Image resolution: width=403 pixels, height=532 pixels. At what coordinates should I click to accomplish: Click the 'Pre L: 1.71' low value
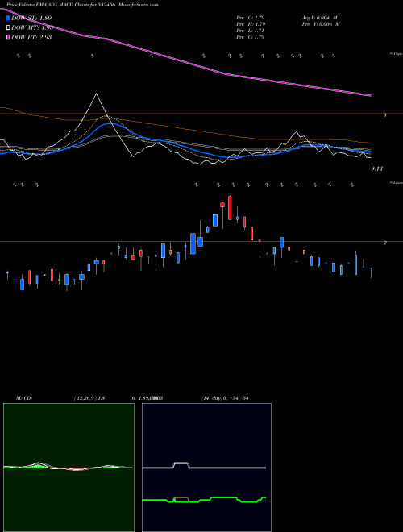[250, 31]
